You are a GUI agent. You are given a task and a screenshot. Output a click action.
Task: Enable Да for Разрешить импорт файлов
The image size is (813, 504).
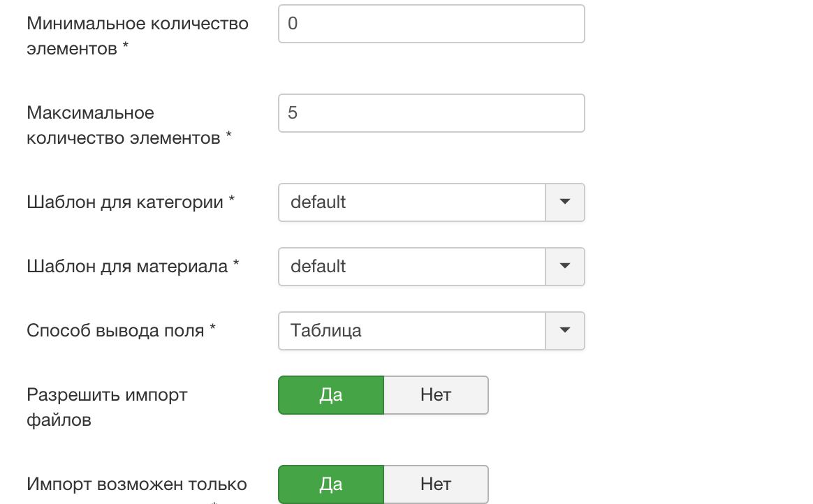(331, 395)
